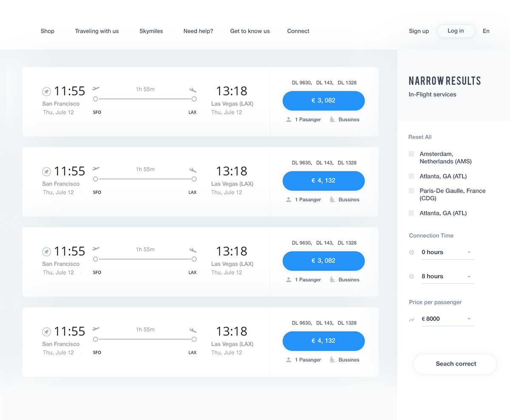Click the Seach correct button

click(455, 364)
